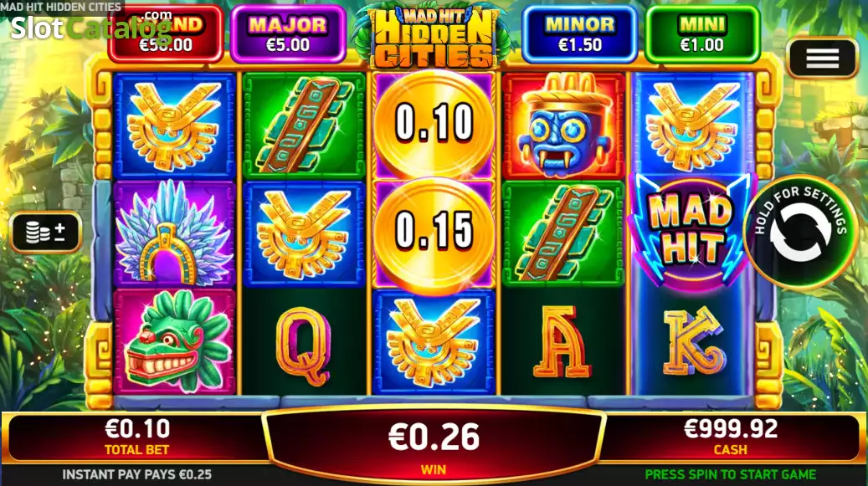Image resolution: width=868 pixels, height=486 pixels.
Task: Open the coin stack bet adjuster
Action: (45, 233)
